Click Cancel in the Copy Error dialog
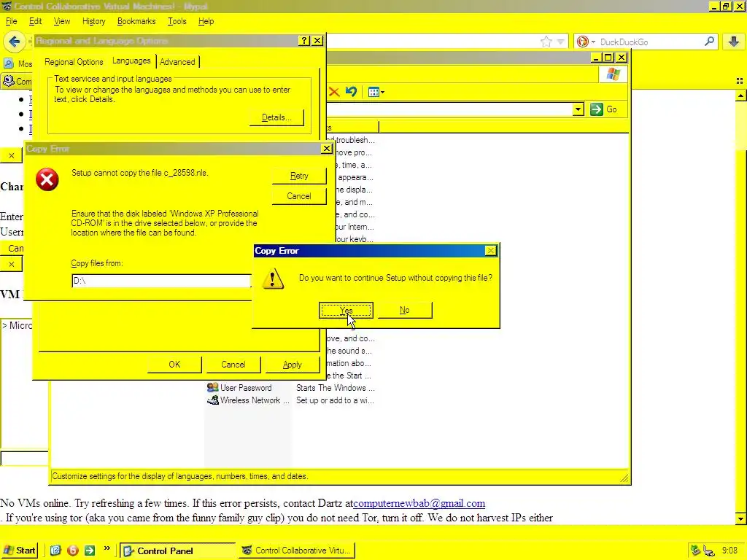The width and height of the screenshot is (747, 560). pyautogui.click(x=299, y=195)
